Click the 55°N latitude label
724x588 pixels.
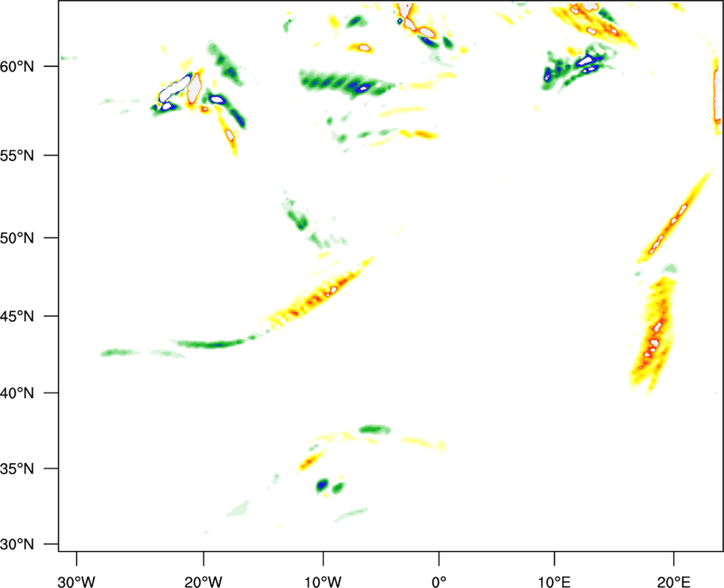pos(16,155)
